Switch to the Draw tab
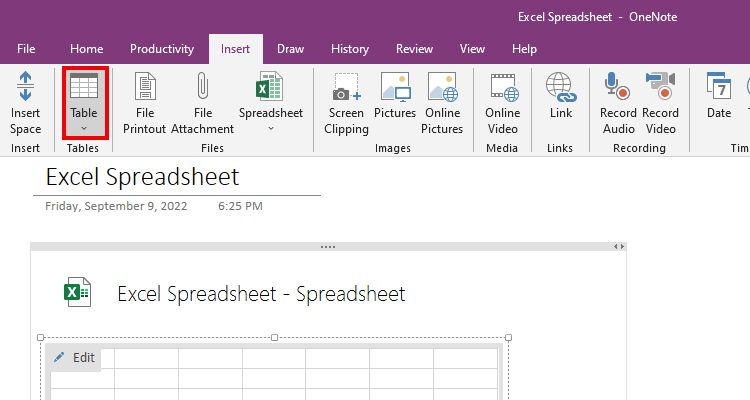This screenshot has width=750, height=400. coord(290,49)
